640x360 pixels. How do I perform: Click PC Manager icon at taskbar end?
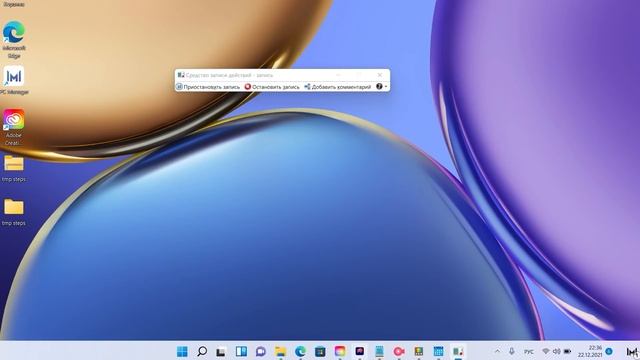pos(632,351)
